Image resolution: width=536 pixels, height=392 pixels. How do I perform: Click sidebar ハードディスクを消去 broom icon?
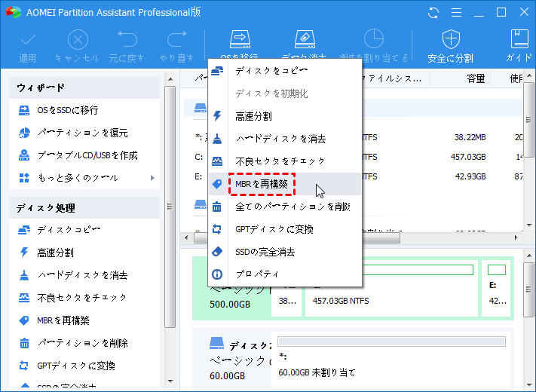coord(24,275)
